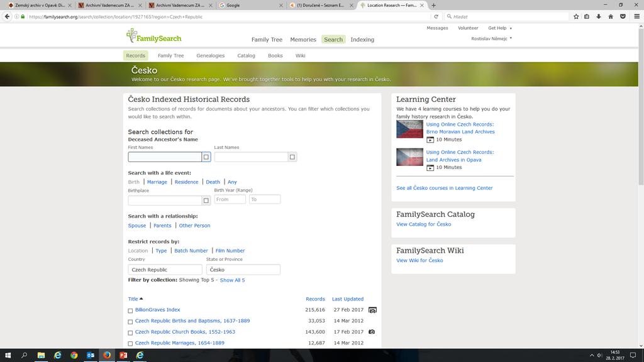Viewport: 644px width, 362px height.
Task: Choose the Residence life event
Action: point(186,182)
